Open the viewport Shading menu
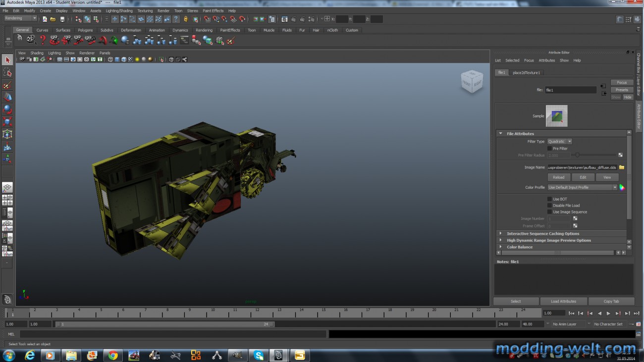Viewport: 644px width, 362px height. click(37, 53)
